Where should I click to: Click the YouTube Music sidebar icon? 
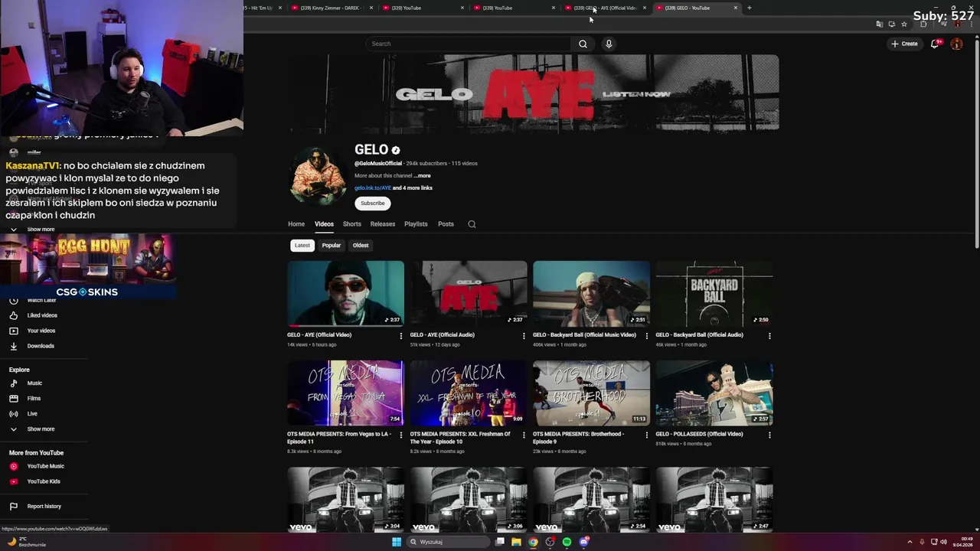pyautogui.click(x=13, y=466)
